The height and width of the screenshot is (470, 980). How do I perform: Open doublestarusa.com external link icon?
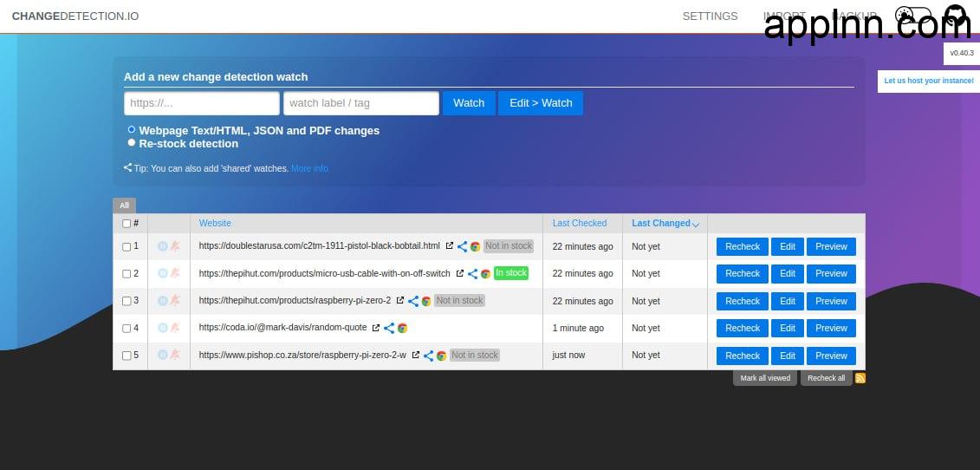pos(450,246)
